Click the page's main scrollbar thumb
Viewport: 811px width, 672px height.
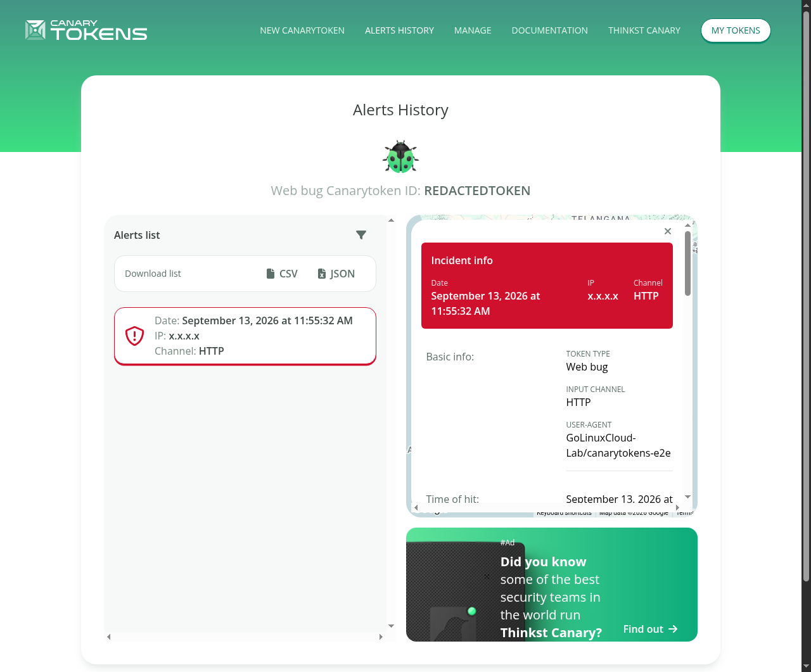[806, 296]
